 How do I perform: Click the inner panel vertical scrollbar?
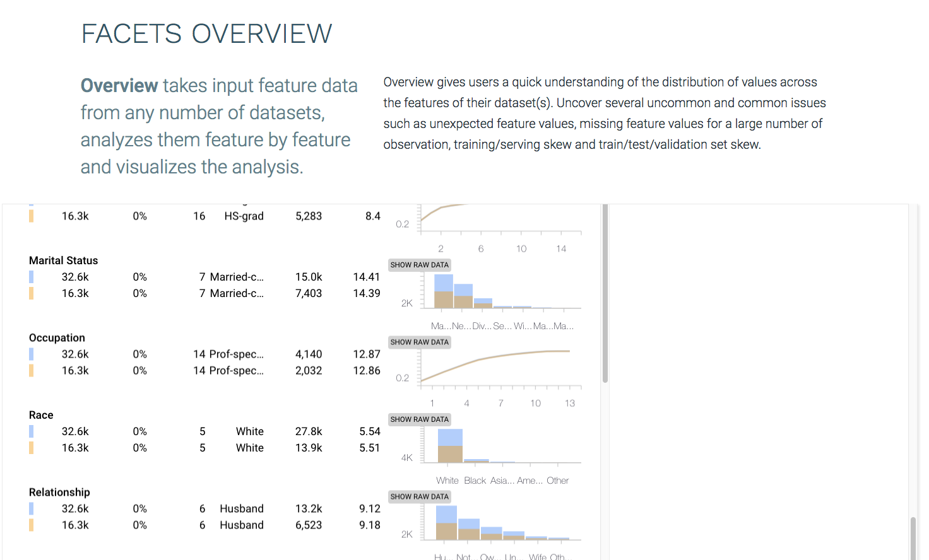click(x=605, y=293)
